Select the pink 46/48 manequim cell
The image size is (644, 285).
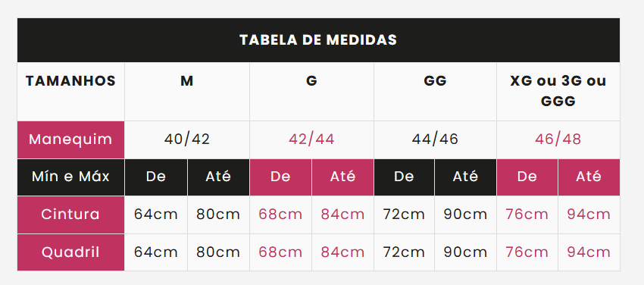[558, 139]
